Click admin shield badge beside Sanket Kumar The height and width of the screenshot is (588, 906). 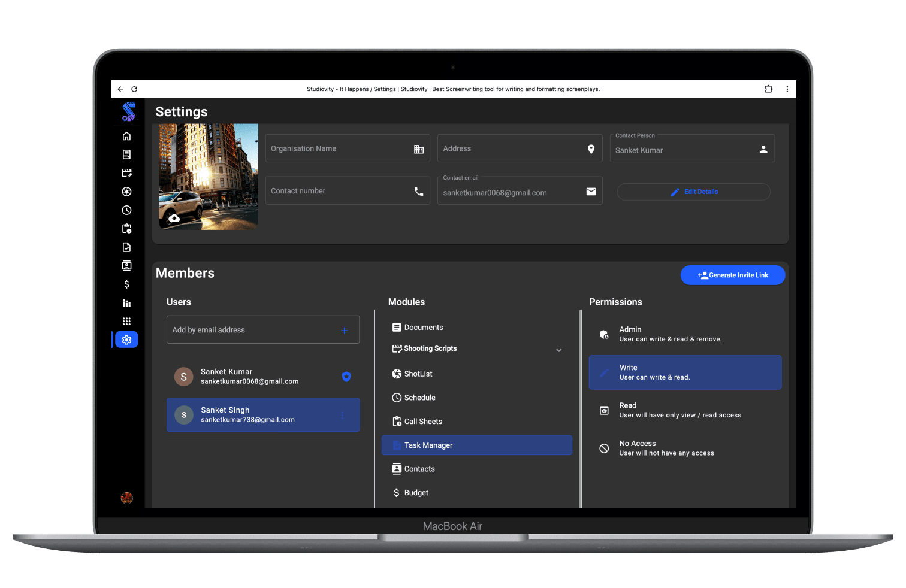[346, 377]
